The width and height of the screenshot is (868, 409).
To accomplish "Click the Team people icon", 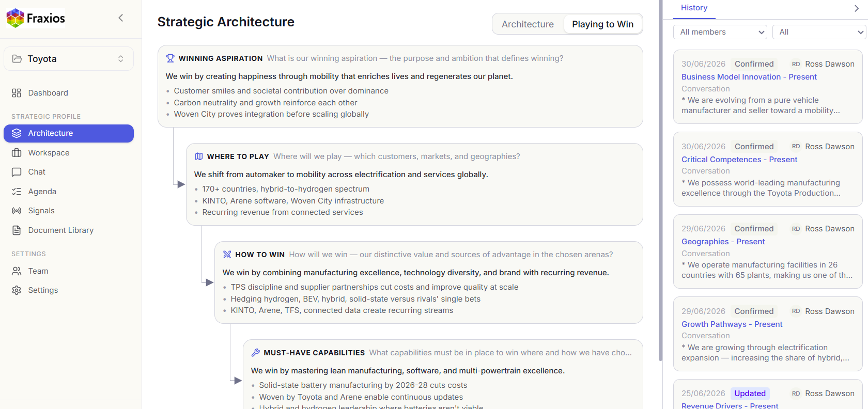I will click(17, 271).
